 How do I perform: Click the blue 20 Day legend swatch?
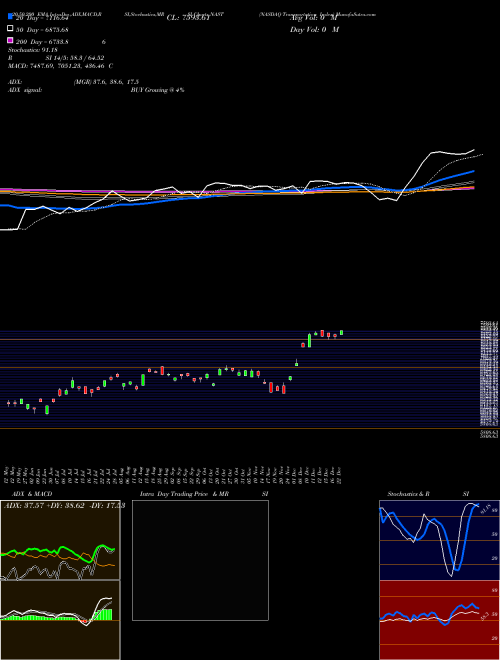coord(11,17)
